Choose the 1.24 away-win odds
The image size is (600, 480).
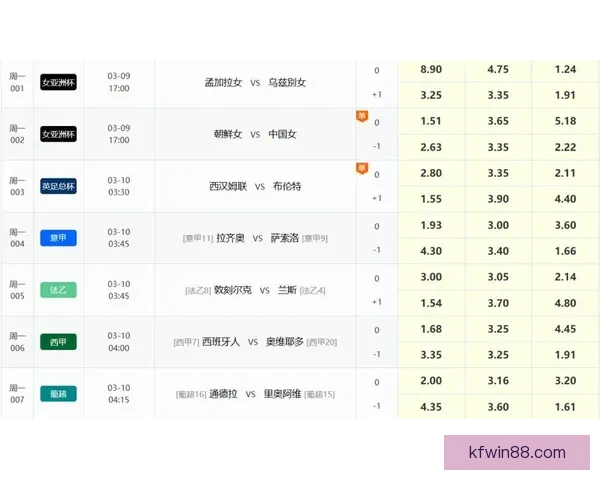point(565,70)
